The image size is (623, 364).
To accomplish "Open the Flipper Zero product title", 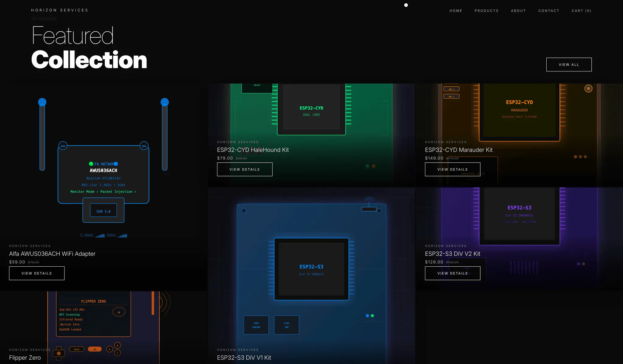I will (25, 358).
